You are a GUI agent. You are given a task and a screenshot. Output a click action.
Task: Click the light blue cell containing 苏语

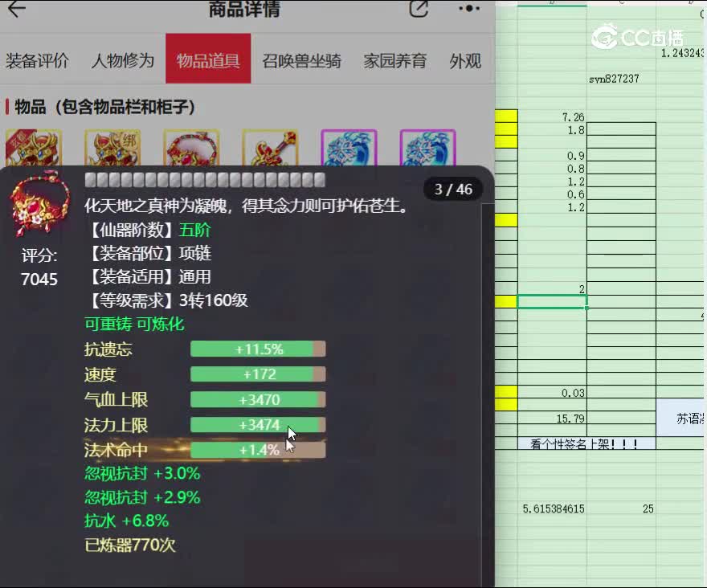683,418
